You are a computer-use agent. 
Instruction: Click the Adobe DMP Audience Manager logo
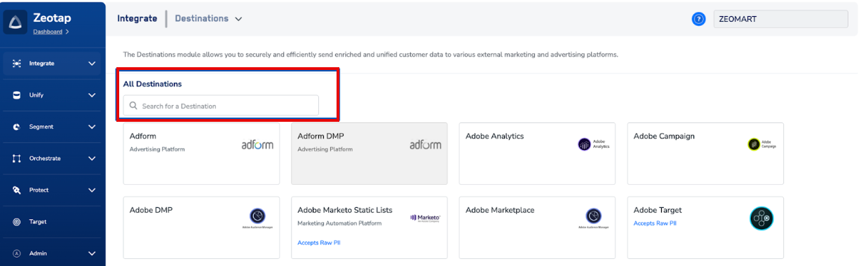[x=257, y=218]
